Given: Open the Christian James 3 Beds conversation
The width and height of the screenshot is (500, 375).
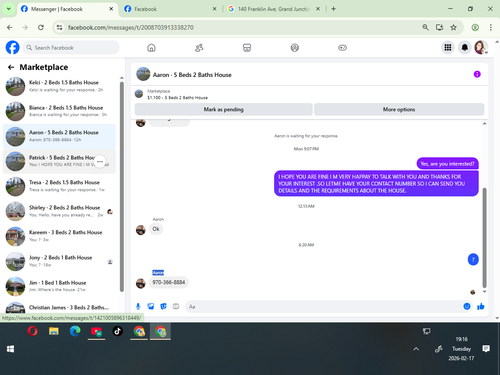Looking at the screenshot, I should click(x=59, y=308).
